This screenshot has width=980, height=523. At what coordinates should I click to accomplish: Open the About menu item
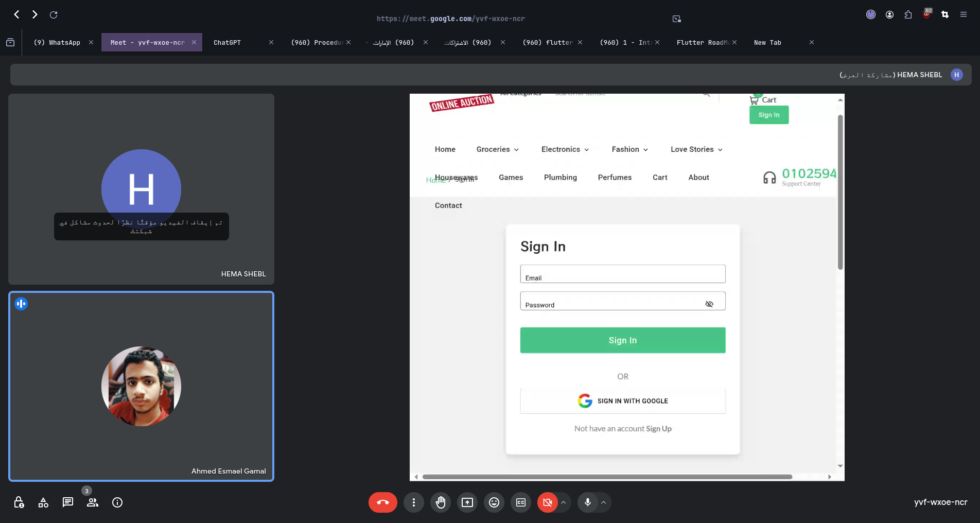698,178
